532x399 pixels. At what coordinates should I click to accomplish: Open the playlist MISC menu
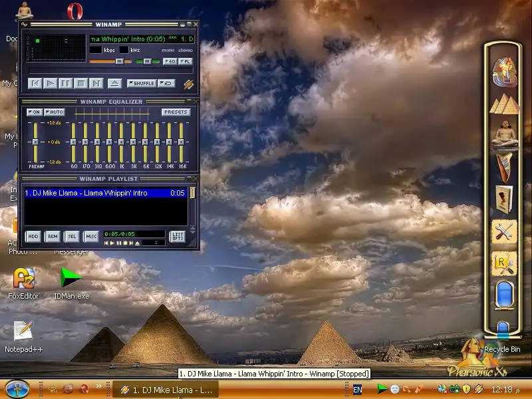91,236
